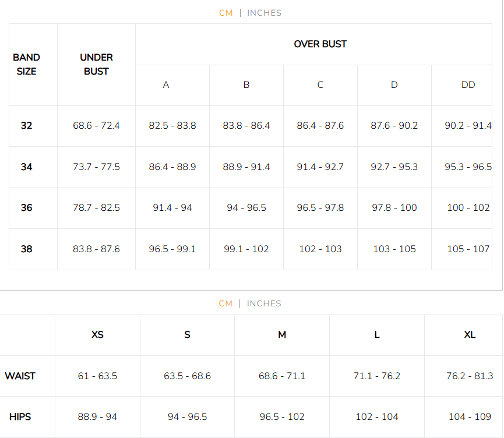Switch bra size chart to INCHES

pos(264,13)
